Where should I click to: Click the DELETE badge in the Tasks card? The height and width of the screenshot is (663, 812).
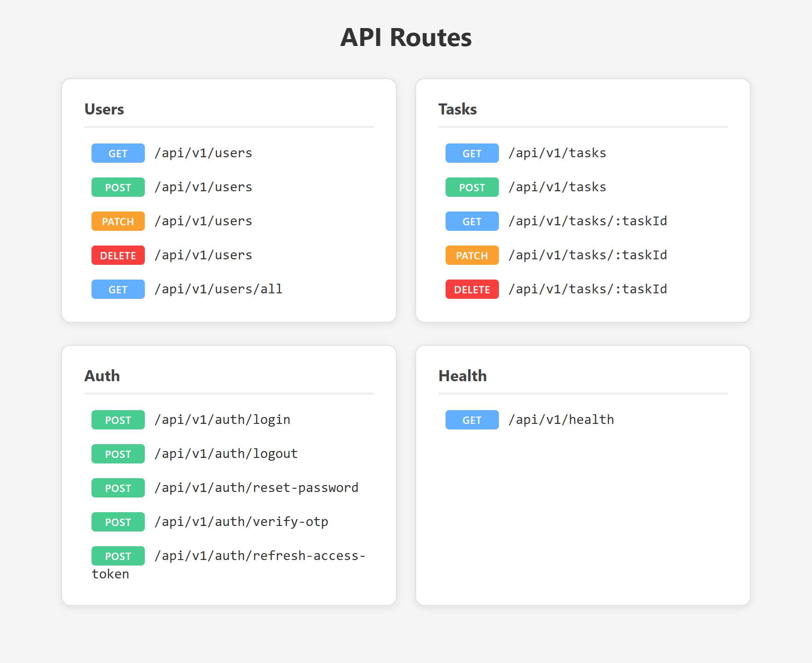click(472, 289)
